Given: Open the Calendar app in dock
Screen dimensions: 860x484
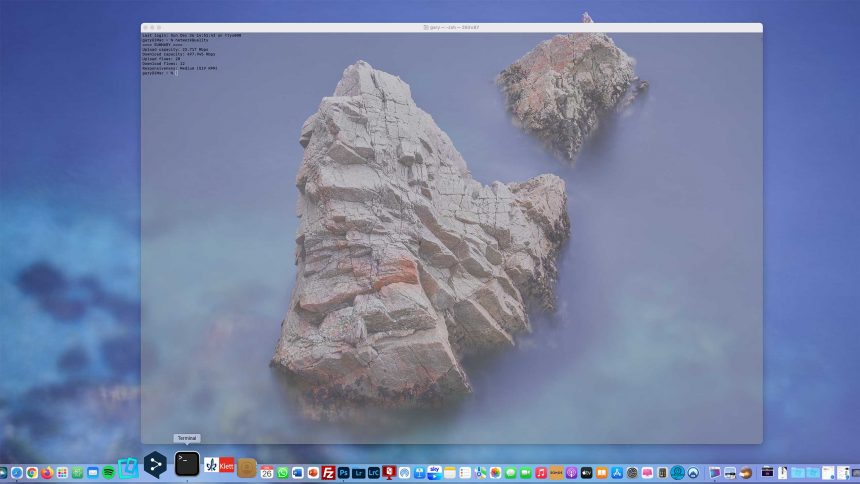Looking at the screenshot, I should tap(267, 472).
